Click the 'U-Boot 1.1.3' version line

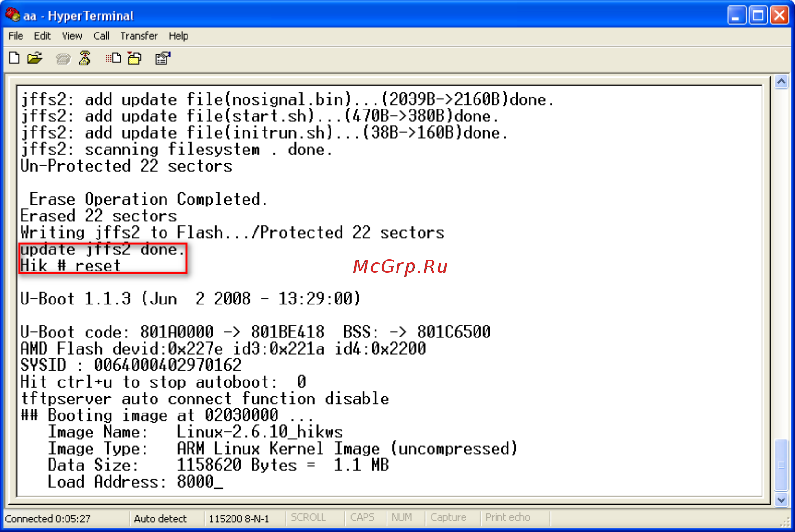(x=190, y=299)
